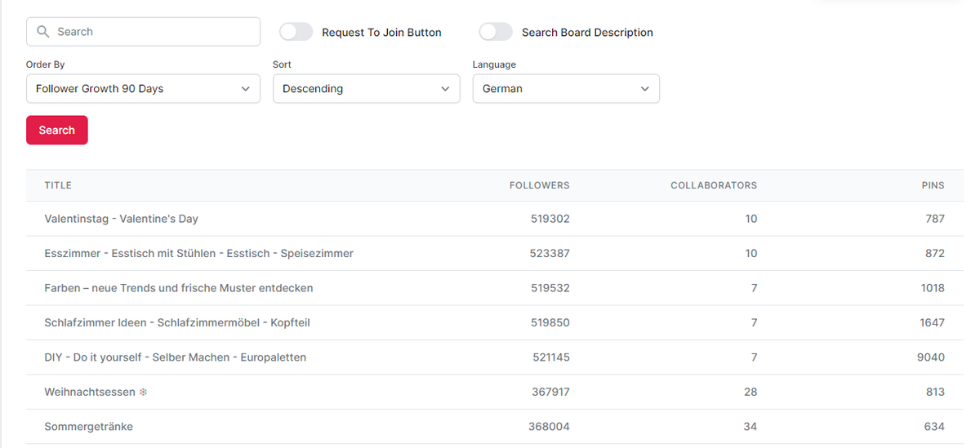Click the magnifier icon in search box

pyautogui.click(x=44, y=32)
